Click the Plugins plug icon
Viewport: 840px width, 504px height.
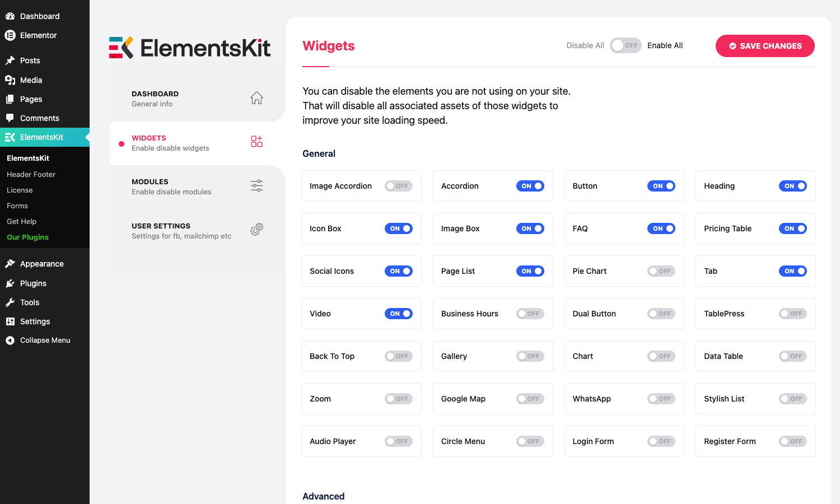tap(10, 283)
